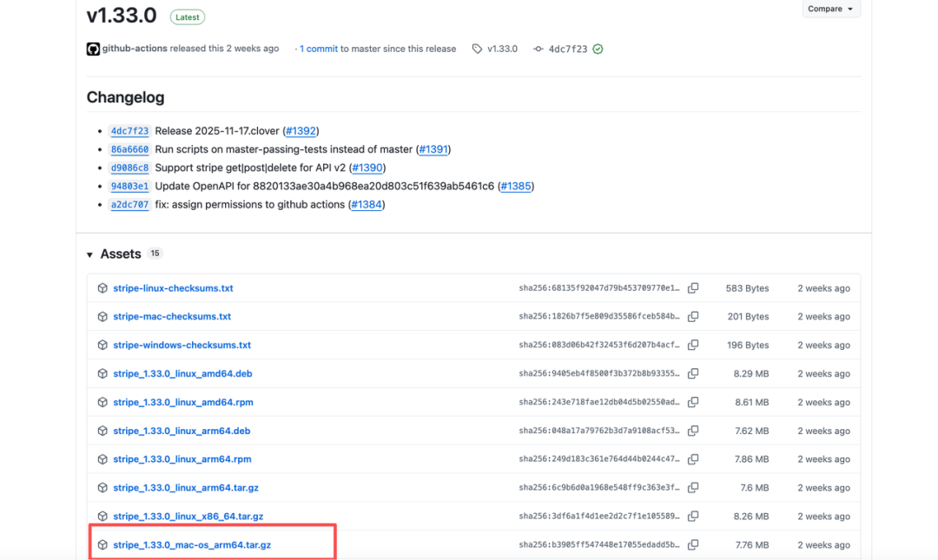The image size is (938, 560).
Task: Copy SHA256 of stripe_1.33.0_linux_amd64.deb
Action: 693,373
